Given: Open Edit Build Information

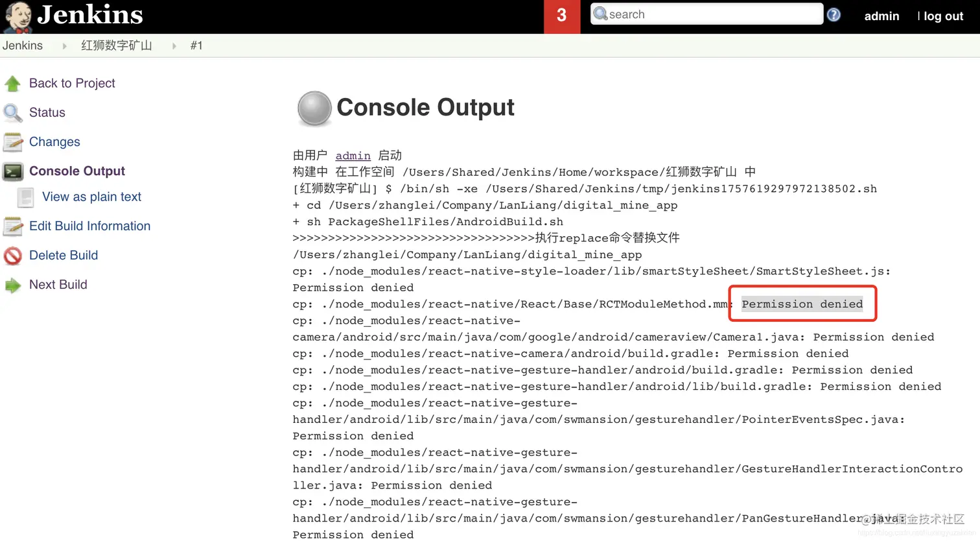Looking at the screenshot, I should click(89, 226).
